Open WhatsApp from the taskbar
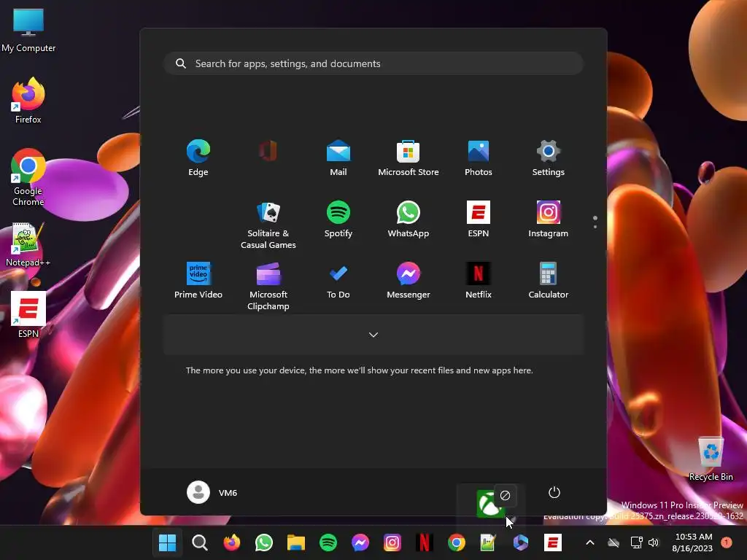The height and width of the screenshot is (560, 747). [264, 542]
